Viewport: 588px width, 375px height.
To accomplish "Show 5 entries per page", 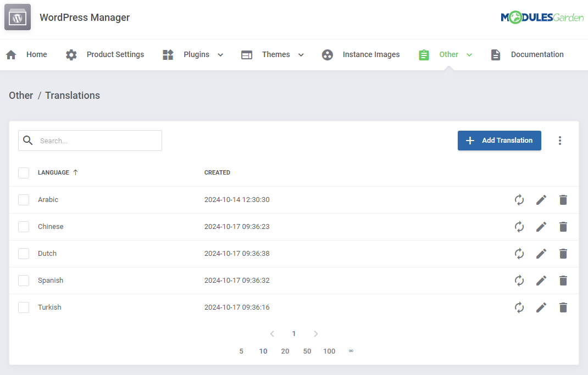I will (x=241, y=351).
